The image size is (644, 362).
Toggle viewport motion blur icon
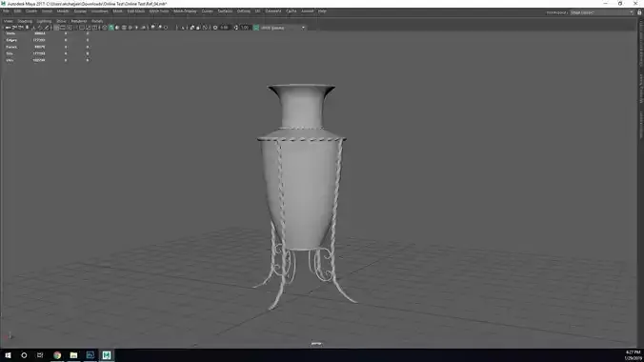click(x=160, y=28)
